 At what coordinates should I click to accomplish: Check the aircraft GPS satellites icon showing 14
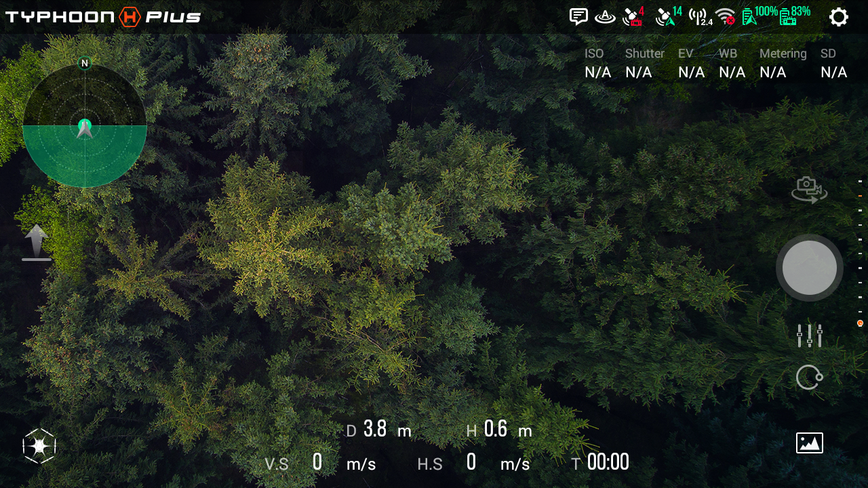coord(669,16)
